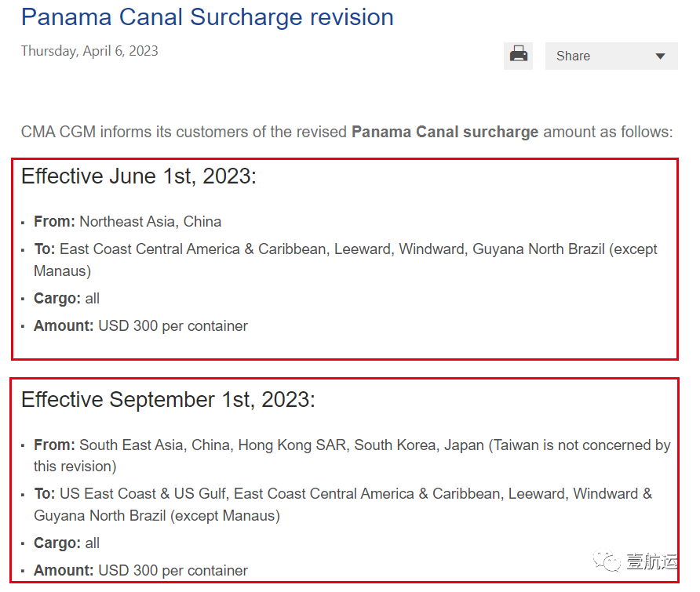Click the printer icon
700x592 pixels.
[518, 56]
